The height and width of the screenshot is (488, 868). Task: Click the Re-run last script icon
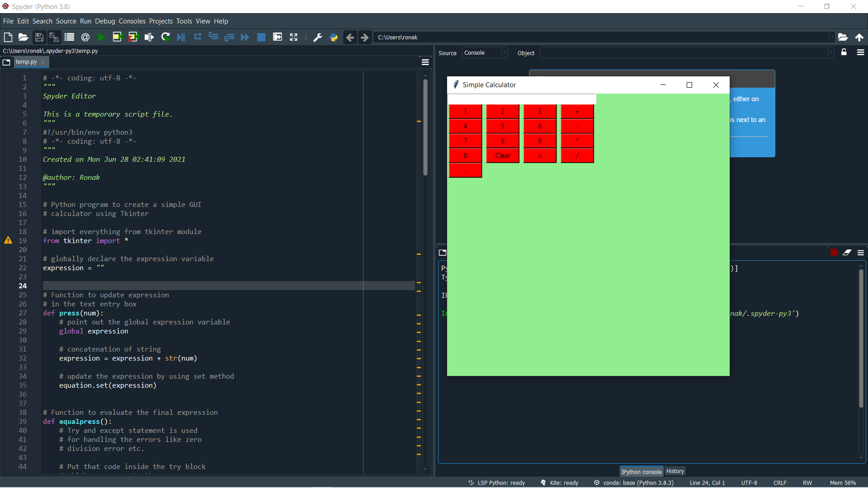click(165, 37)
